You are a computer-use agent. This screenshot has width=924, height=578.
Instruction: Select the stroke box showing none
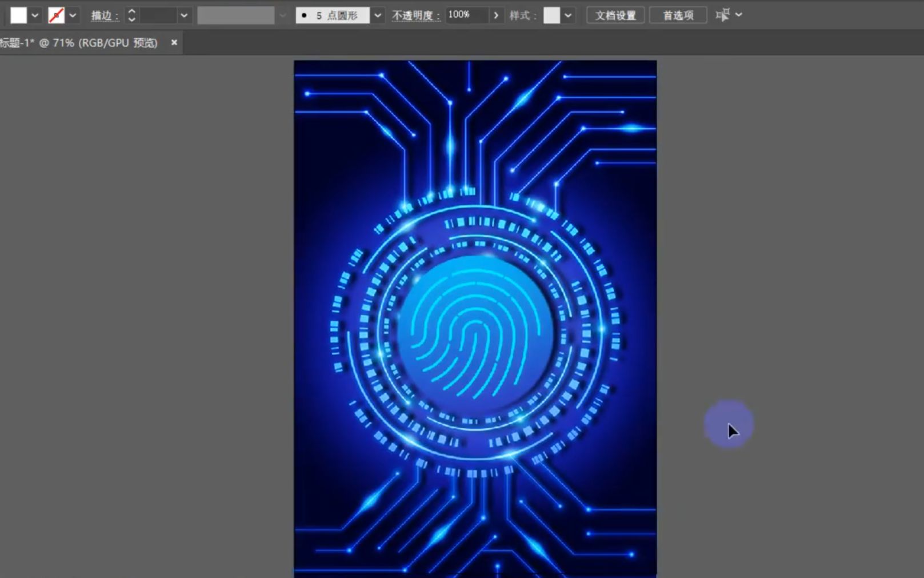tap(55, 15)
